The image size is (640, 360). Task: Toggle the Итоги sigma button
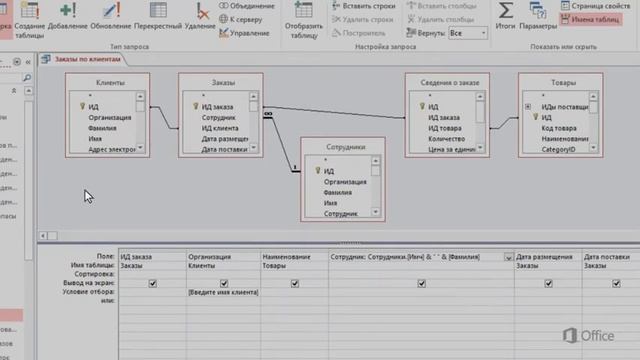tap(505, 16)
